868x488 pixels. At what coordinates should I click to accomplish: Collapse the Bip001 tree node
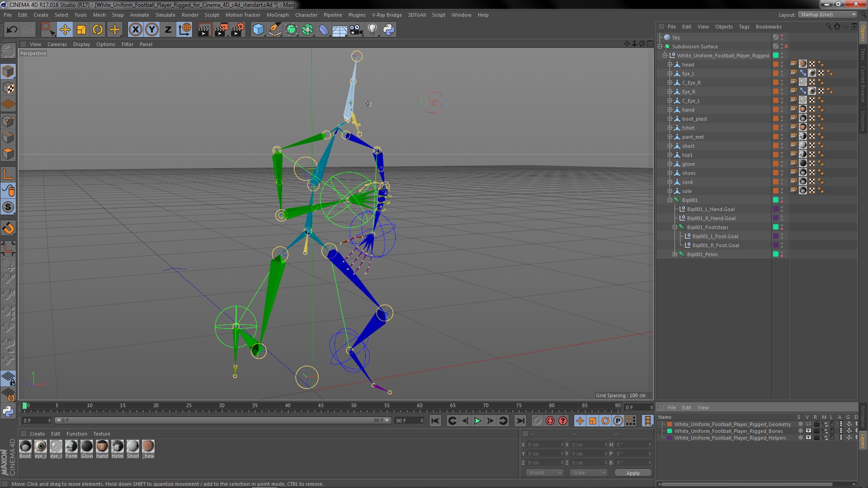pos(670,200)
